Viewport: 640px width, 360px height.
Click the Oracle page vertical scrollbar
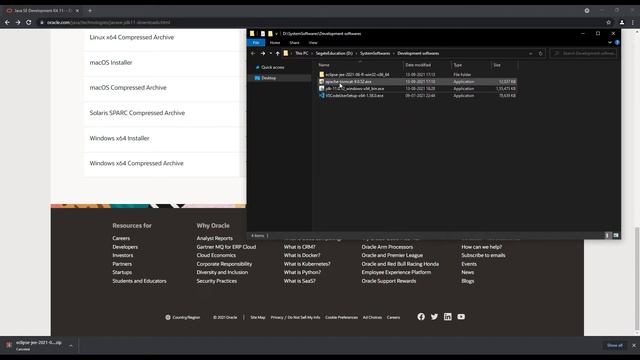coord(637,279)
